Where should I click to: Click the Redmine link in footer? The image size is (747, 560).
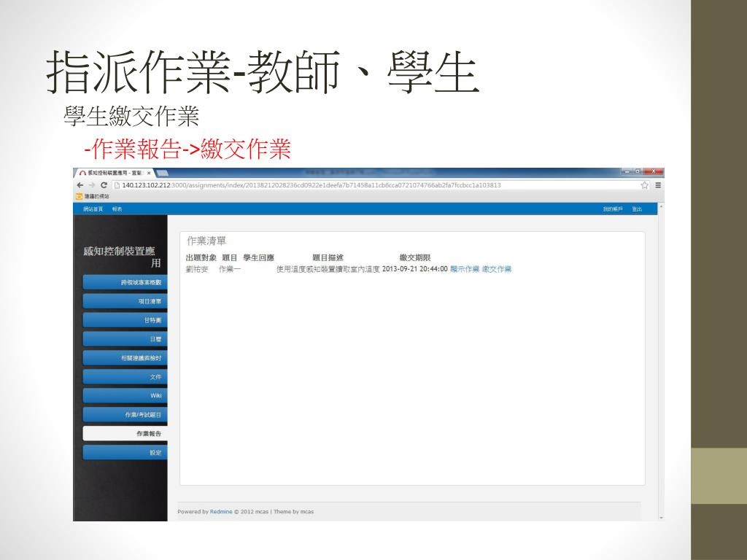click(x=221, y=511)
